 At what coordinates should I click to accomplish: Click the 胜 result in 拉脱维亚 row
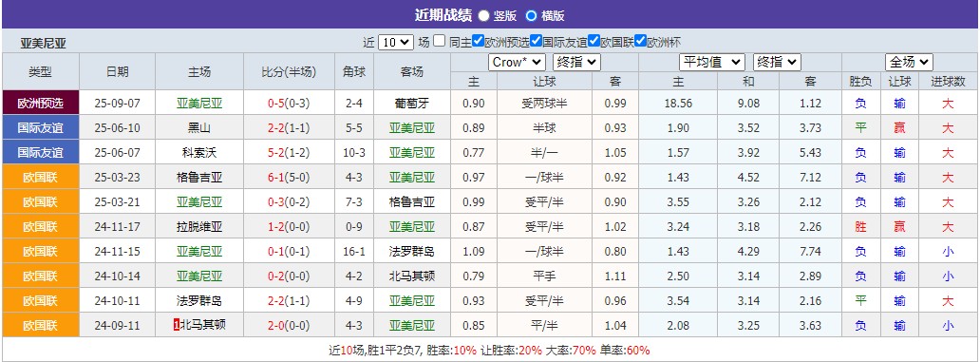point(860,227)
